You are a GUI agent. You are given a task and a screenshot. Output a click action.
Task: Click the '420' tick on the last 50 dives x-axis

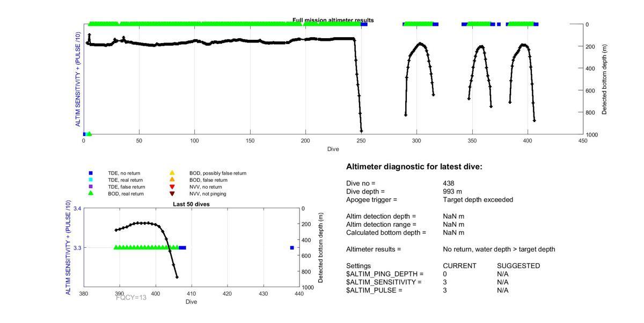[x=227, y=294]
